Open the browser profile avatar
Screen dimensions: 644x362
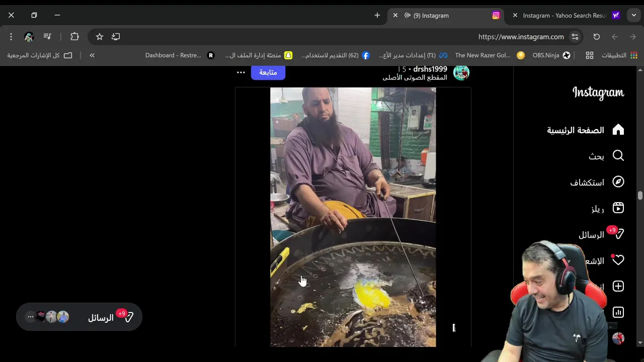(29, 37)
